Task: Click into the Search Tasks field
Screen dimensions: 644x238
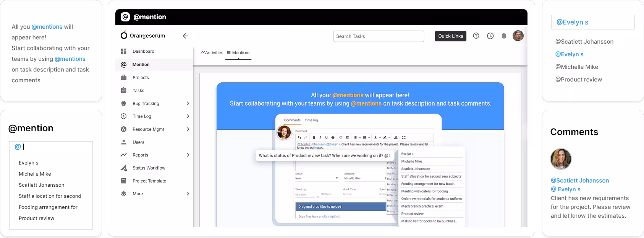Action: 378,36
